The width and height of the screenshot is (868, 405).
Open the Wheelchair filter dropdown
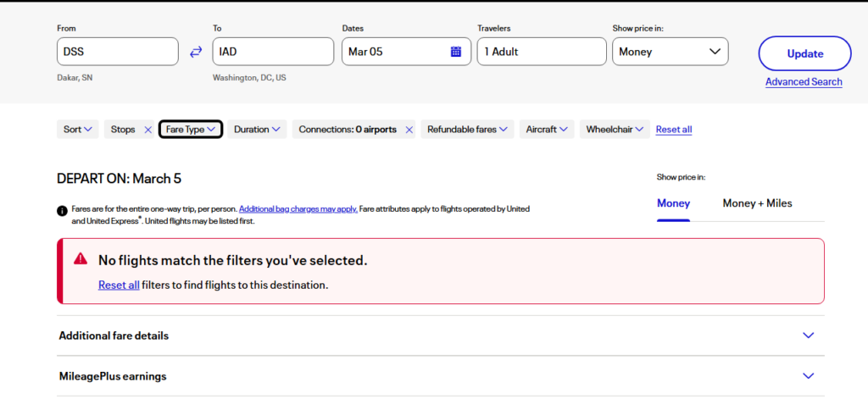click(x=615, y=130)
